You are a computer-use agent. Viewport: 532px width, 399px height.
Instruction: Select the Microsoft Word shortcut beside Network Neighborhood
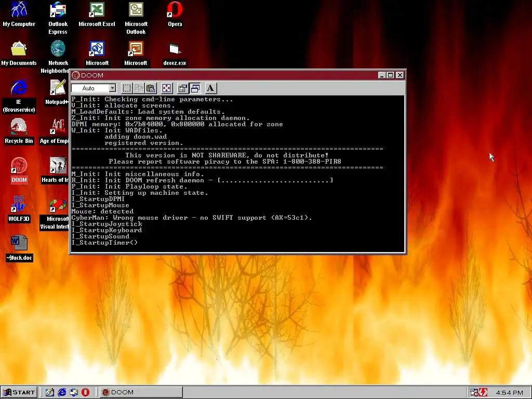tap(97, 54)
